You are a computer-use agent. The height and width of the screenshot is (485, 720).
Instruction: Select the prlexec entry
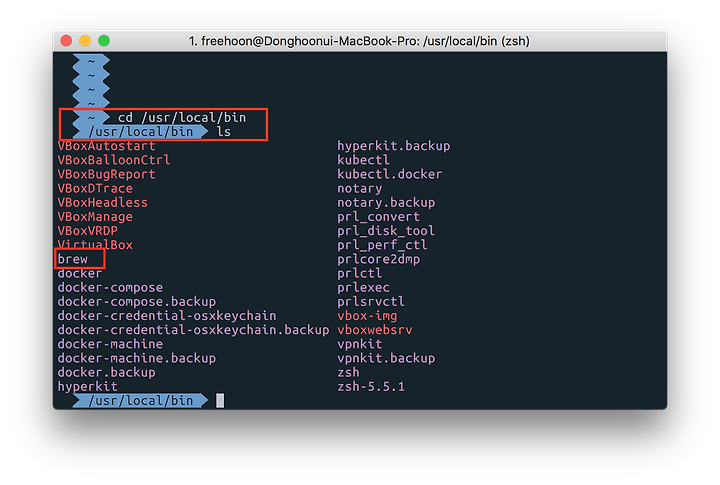(363, 288)
